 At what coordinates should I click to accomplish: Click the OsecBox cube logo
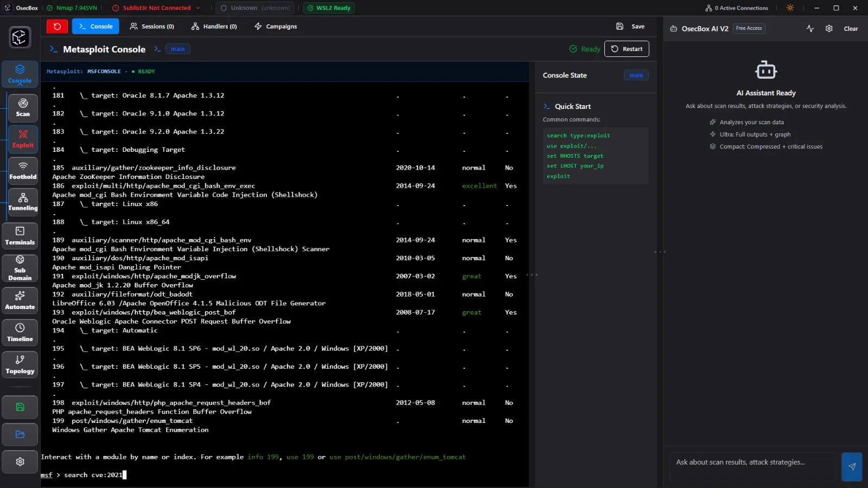click(20, 37)
